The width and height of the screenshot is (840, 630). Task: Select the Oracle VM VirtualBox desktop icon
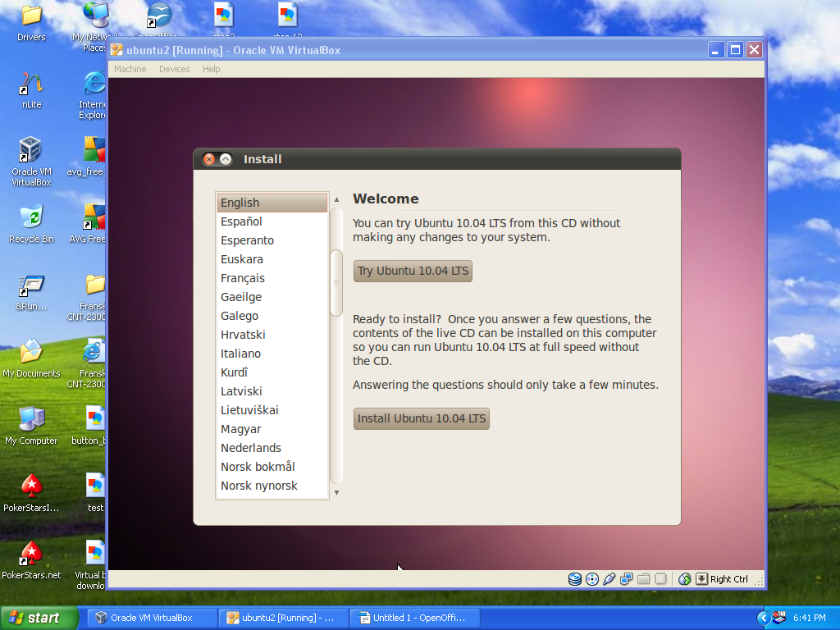point(32,161)
